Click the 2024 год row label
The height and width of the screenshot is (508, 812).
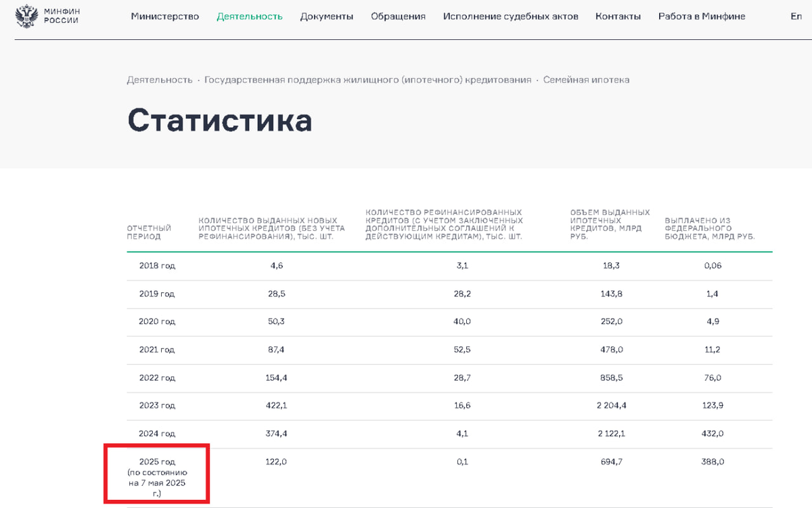pos(157,434)
